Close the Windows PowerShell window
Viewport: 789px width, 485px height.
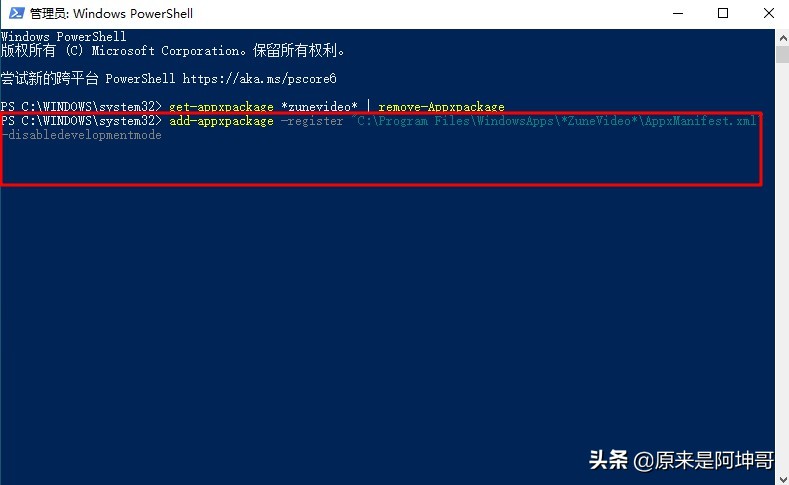point(768,13)
